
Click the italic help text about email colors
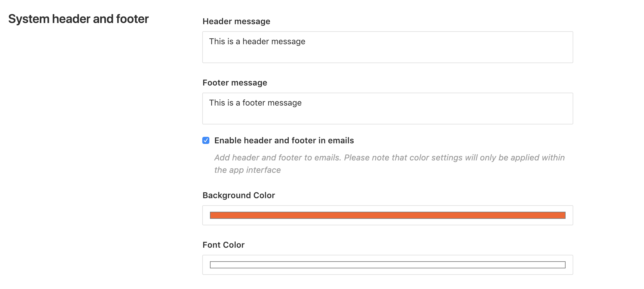[389, 164]
